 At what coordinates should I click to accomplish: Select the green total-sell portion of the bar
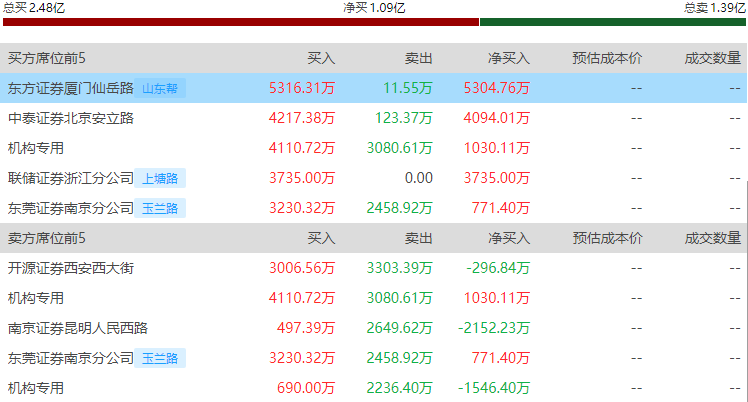(613, 22)
